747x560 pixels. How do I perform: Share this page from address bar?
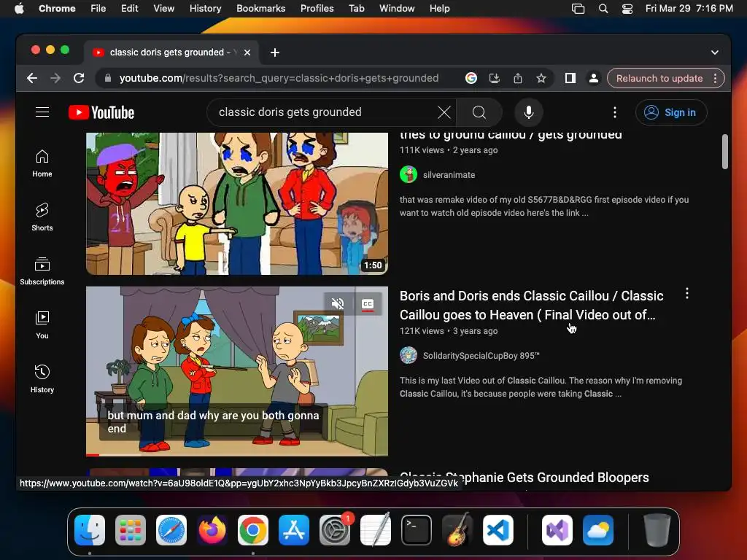pos(518,78)
